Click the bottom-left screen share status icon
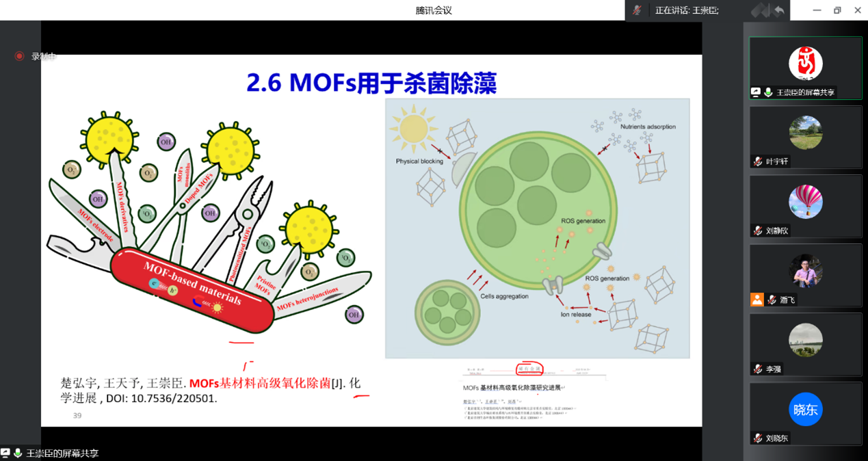The height and width of the screenshot is (461, 868). point(5,453)
